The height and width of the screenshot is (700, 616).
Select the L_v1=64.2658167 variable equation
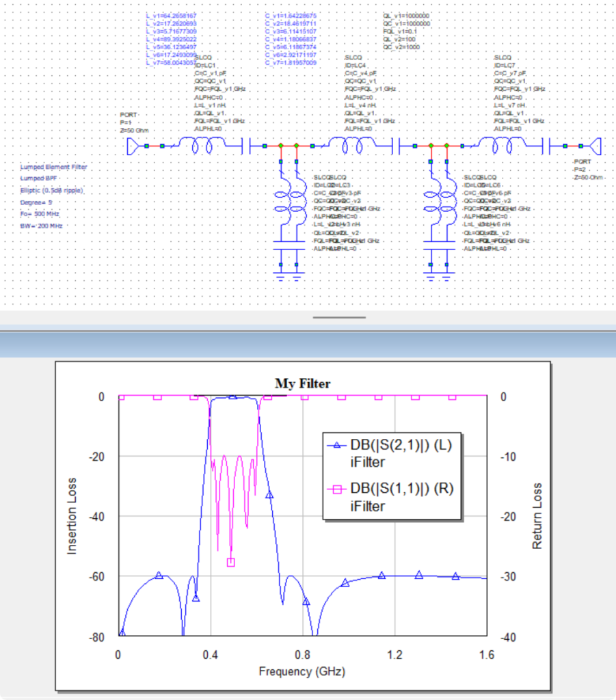point(171,16)
